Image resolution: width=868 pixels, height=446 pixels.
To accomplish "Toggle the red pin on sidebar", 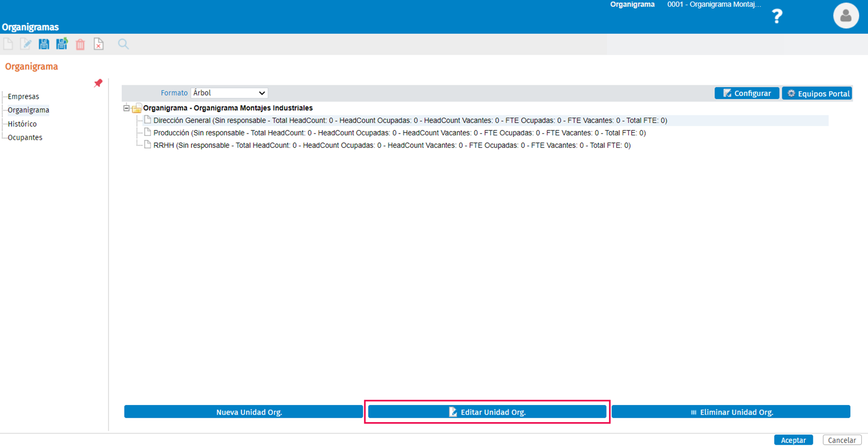I will click(98, 84).
